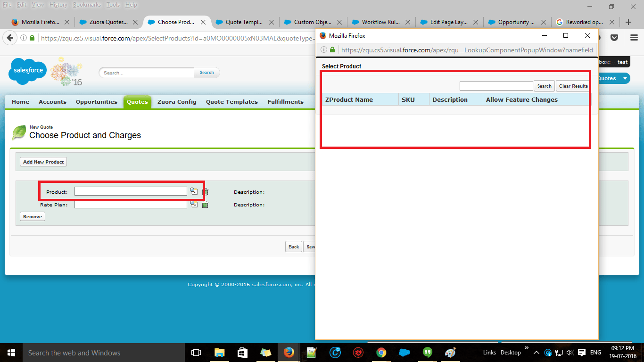Click the Add New Product button
The image size is (644, 362).
tap(43, 162)
